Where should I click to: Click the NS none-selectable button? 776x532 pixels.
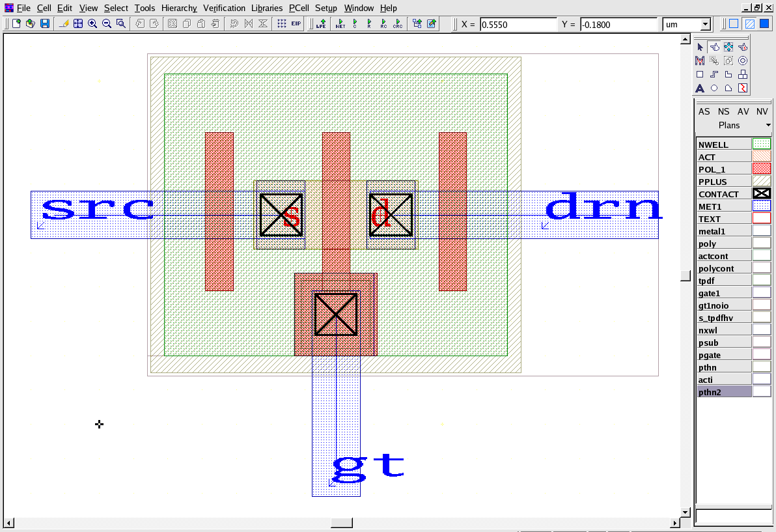tap(723, 111)
